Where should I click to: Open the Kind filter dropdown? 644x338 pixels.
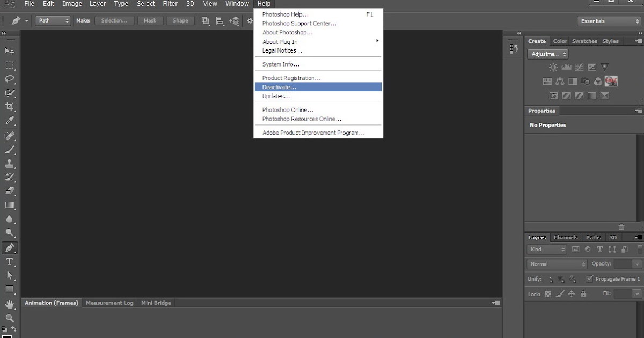547,249
